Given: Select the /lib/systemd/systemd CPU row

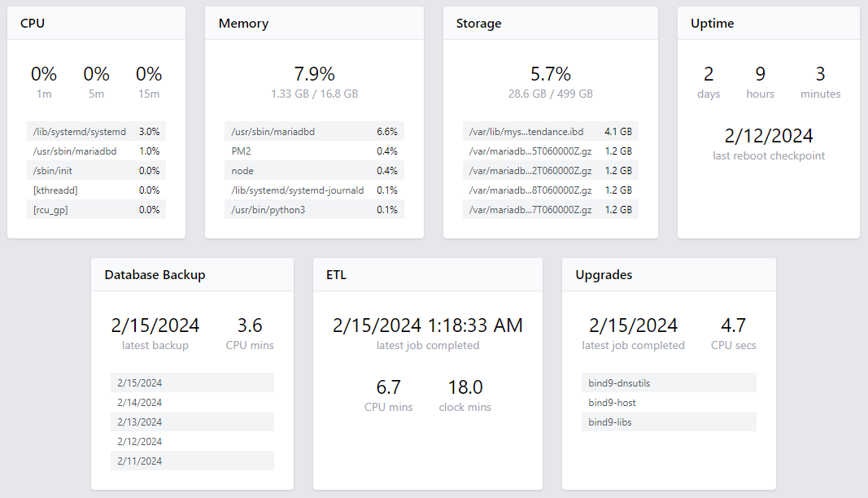Looking at the screenshot, I should tap(96, 132).
